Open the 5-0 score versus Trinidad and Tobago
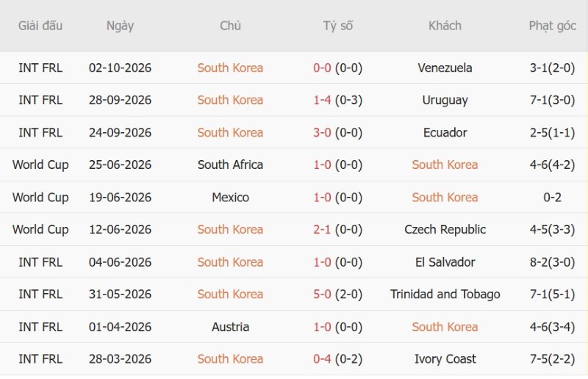 pyautogui.click(x=322, y=295)
